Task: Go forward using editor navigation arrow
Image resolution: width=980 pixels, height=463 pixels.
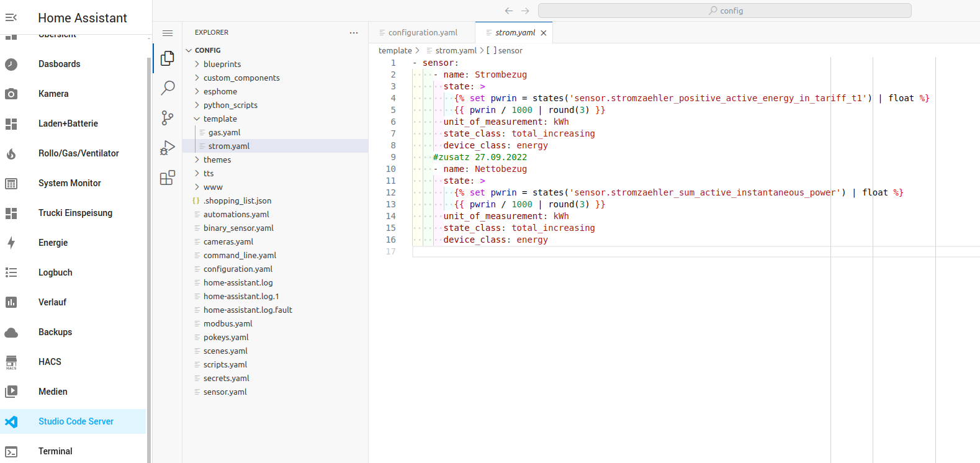Action: coord(525,11)
